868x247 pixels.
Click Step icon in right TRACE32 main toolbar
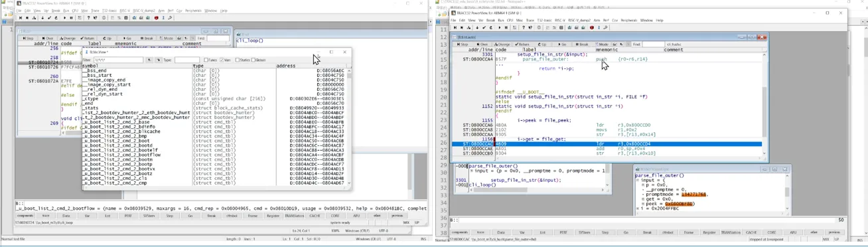click(455, 27)
